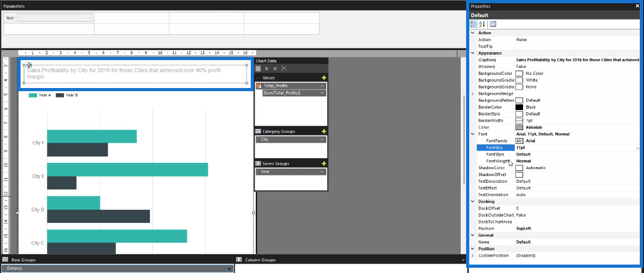The image size is (644, 273).
Task: Click the Alphabetical sort icon in Properties
Action: pyautogui.click(x=482, y=24)
